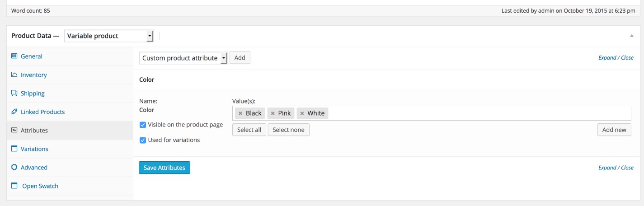Collapse the Product Data panel arrow

(631, 36)
